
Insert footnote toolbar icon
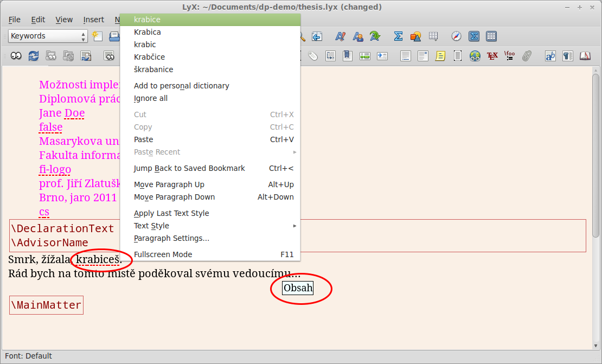[x=406, y=56]
